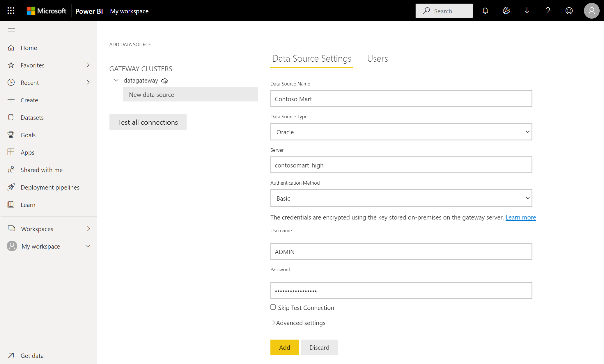This screenshot has height=364, width=604.
Task: Click the Deployment pipelines icon
Action: (x=12, y=187)
